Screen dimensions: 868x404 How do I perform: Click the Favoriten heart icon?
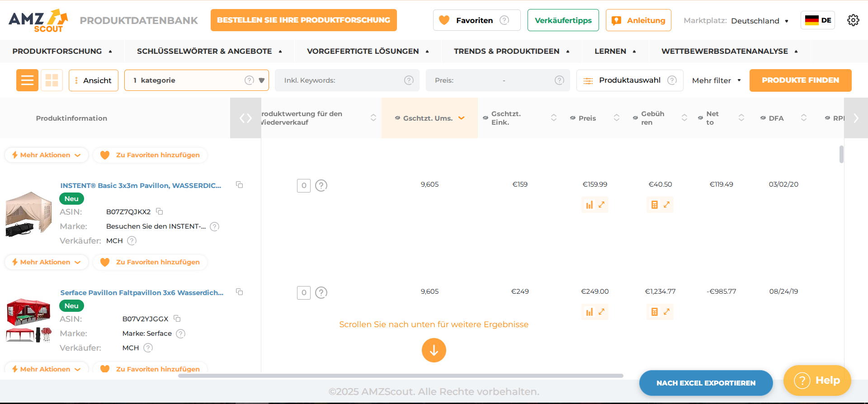[444, 20]
